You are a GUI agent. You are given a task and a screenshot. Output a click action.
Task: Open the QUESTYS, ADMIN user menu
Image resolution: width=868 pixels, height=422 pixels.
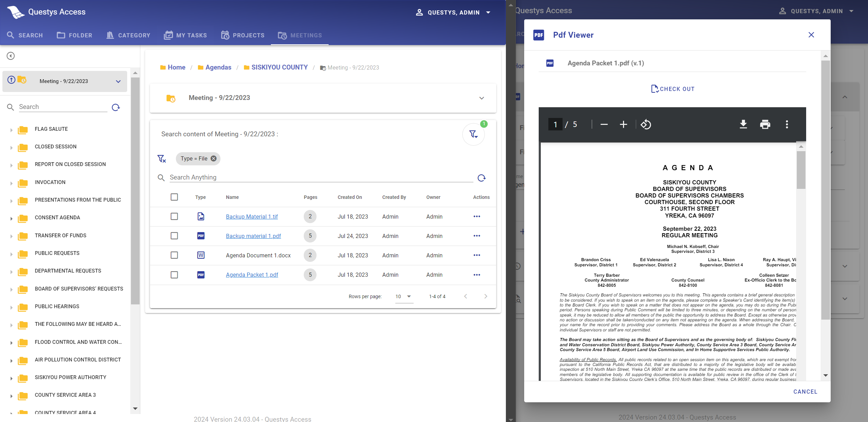click(x=453, y=12)
